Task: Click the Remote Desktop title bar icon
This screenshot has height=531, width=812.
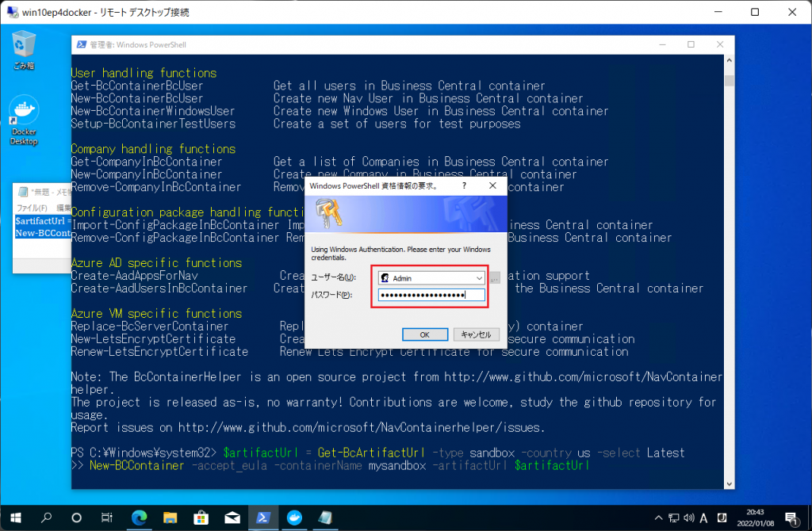Action: (x=12, y=11)
